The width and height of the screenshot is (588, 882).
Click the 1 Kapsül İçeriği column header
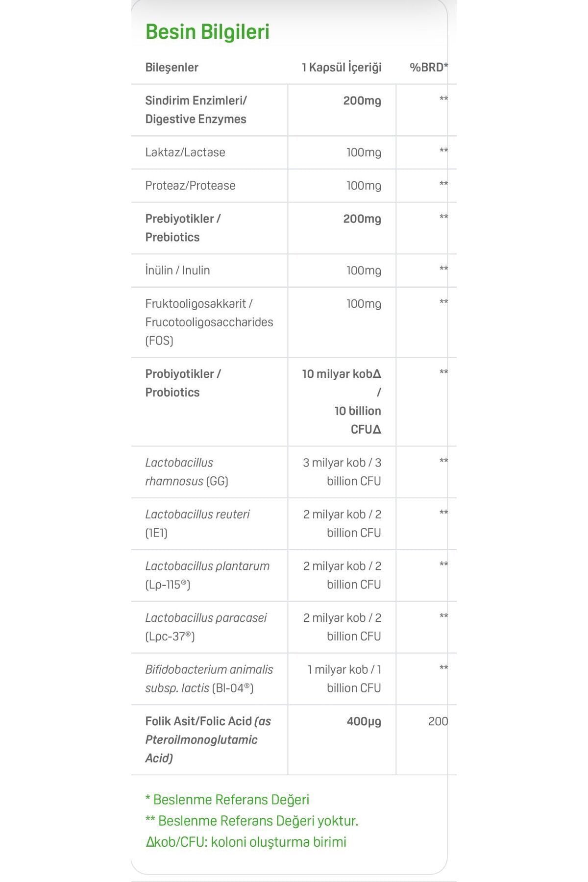[342, 67]
